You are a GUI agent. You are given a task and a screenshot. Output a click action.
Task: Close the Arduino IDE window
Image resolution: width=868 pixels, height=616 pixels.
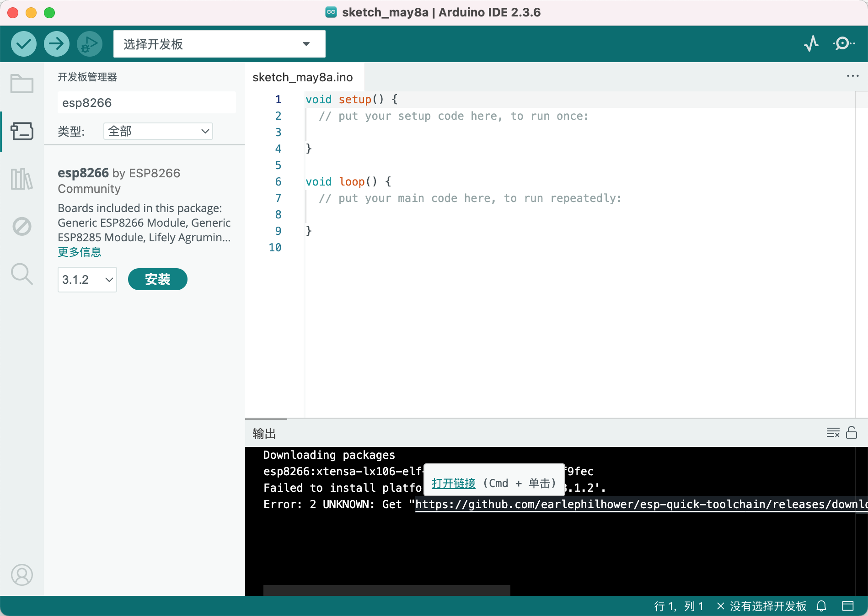pos(13,13)
